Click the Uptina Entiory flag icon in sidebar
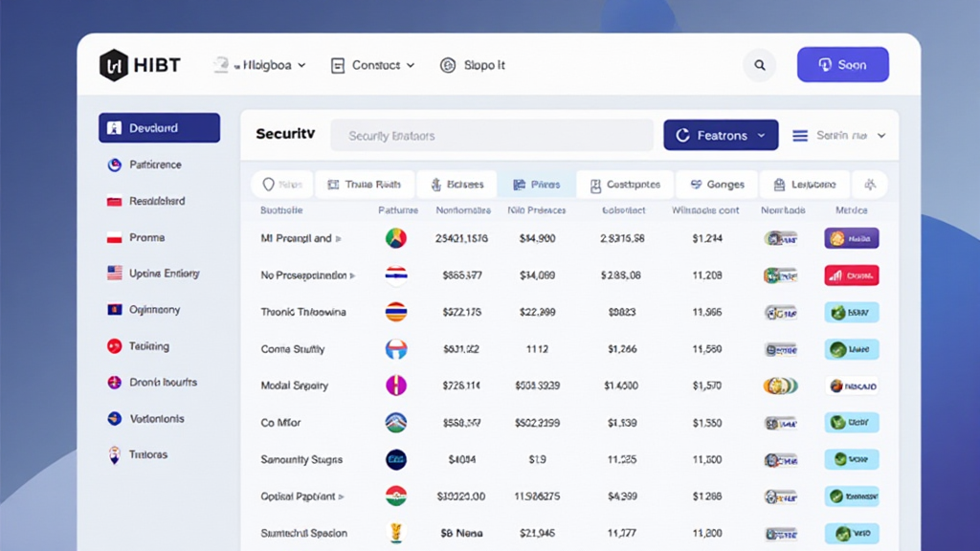 click(x=114, y=274)
